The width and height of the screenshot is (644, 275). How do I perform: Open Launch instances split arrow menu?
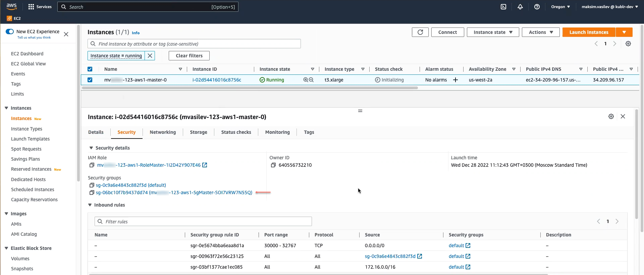[x=624, y=32]
